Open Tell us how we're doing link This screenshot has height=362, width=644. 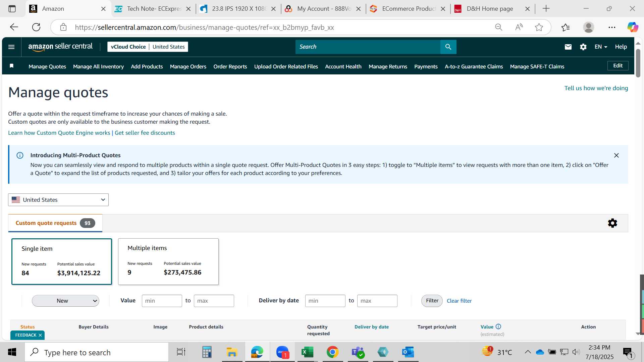tap(596, 88)
